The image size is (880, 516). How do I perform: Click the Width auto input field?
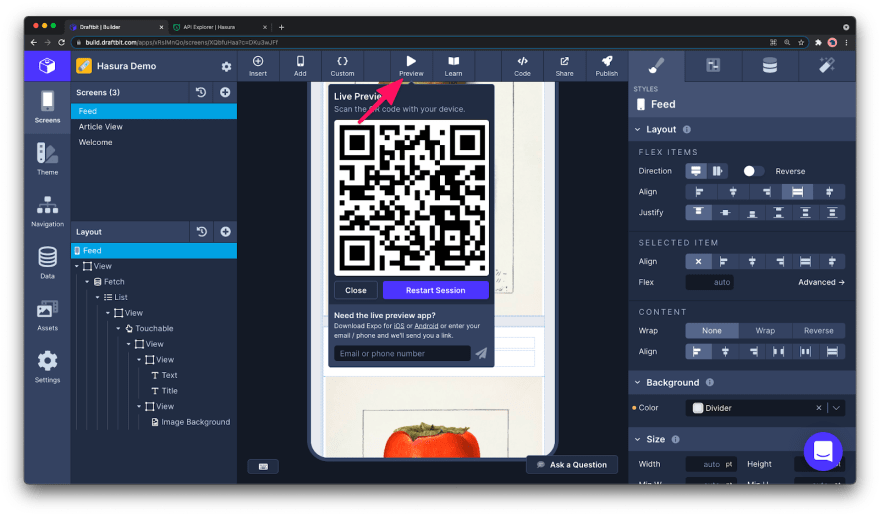click(711, 464)
